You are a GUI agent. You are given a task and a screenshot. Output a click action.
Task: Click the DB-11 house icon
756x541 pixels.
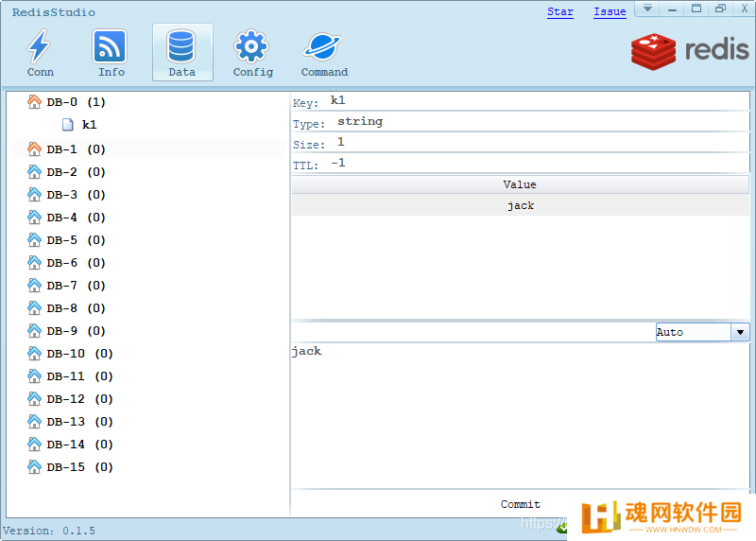(34, 375)
